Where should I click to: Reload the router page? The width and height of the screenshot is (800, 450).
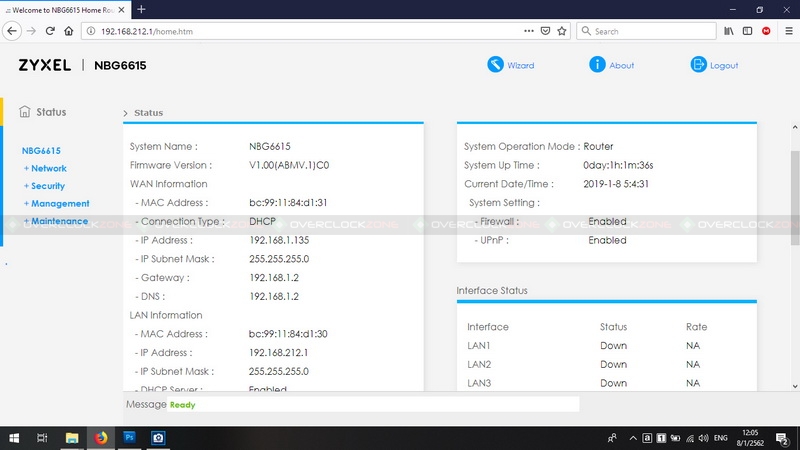tap(50, 31)
